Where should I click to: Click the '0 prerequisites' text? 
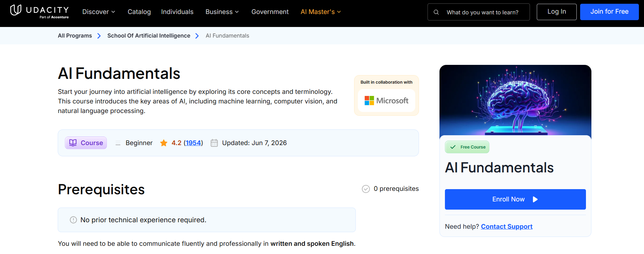[396, 189]
